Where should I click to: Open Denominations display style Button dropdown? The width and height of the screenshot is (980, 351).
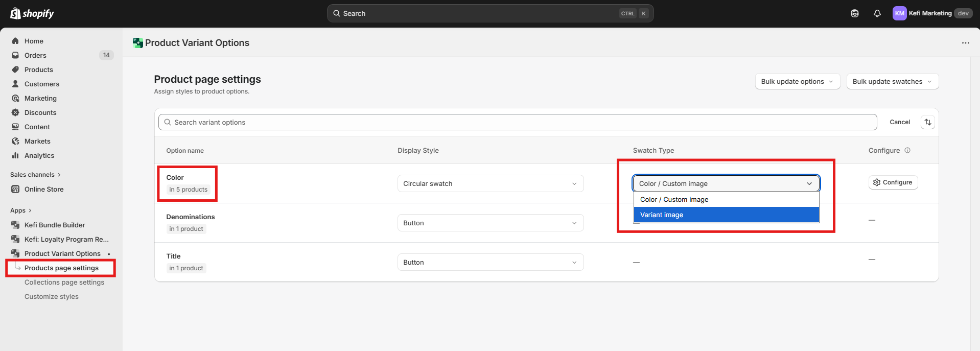[490, 223]
